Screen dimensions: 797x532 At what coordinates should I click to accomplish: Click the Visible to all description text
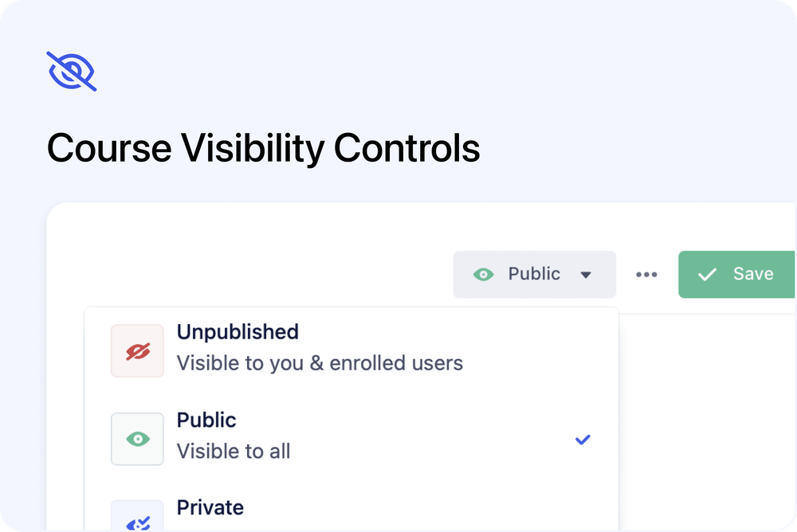click(234, 451)
